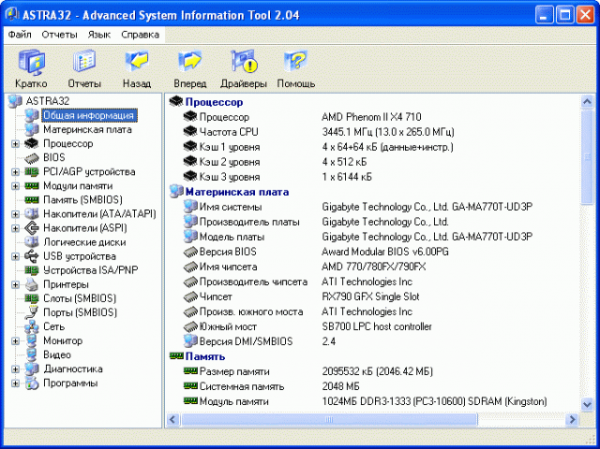Click the ASTRA32 title bar app icon

11,14
